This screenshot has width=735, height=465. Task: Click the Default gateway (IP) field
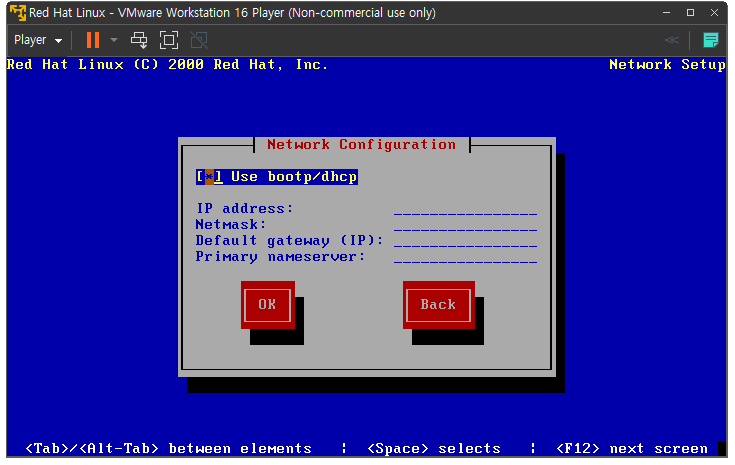[465, 241]
